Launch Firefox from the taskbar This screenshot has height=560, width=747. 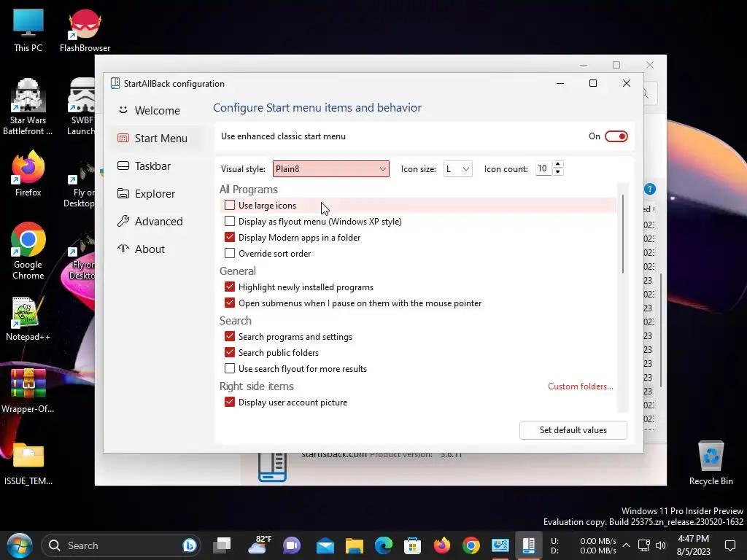[441, 545]
